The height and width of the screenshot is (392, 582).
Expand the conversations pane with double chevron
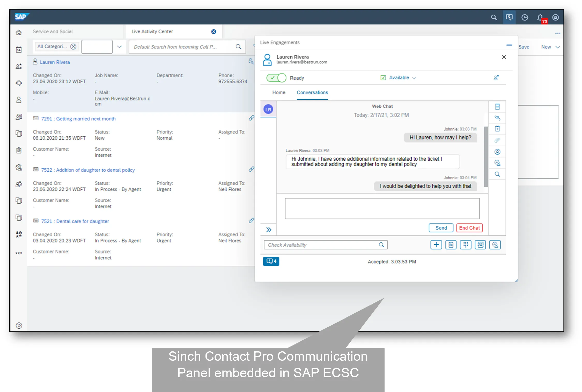point(269,230)
